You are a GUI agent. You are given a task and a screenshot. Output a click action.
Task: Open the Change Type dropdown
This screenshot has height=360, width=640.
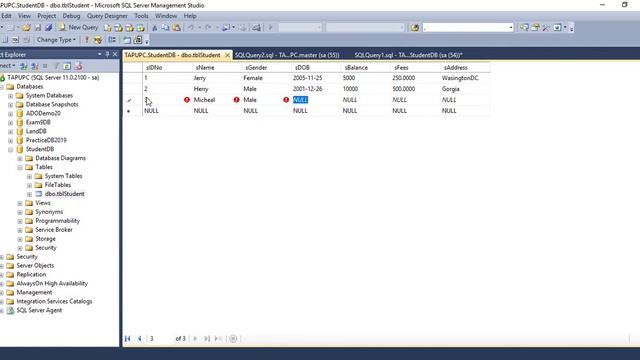56,40
